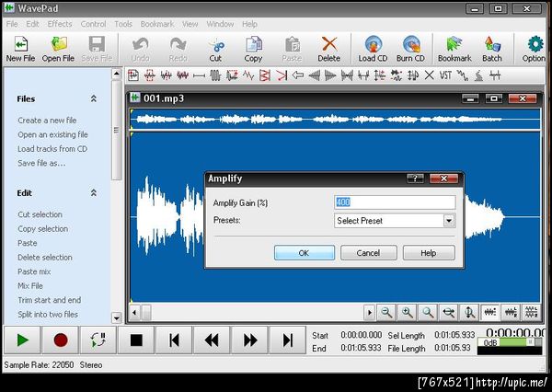Open the File menu
Image resolution: width=552 pixels, height=392 pixels.
pos(12,24)
